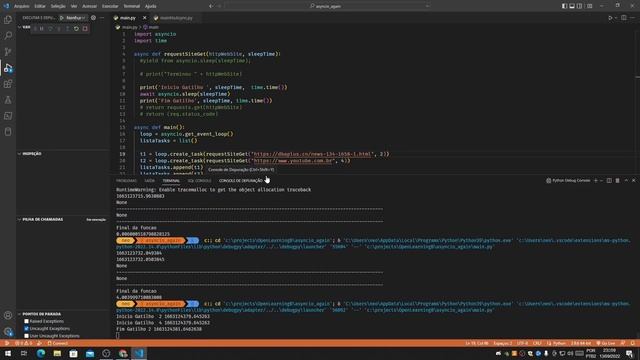Viewport: 640px width, 360px height.
Task: Select the Python Debug Console terminal label
Action: [x=568, y=180]
